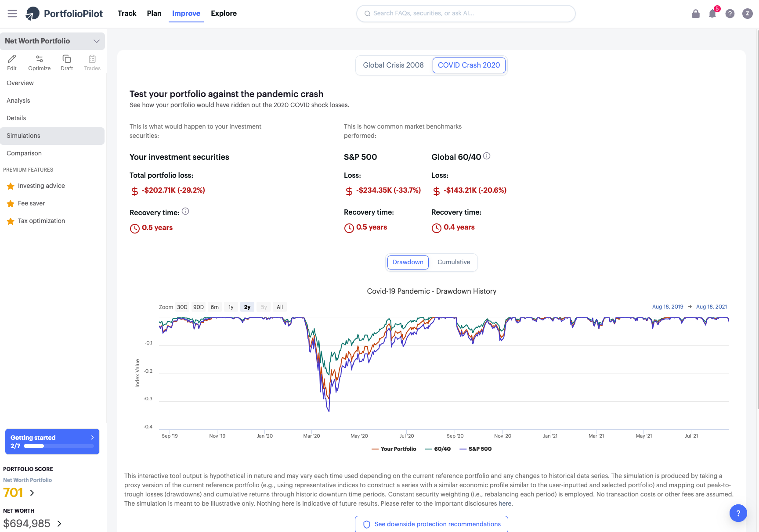Click the Draft copy icon
The image size is (759, 532).
coord(67,59)
